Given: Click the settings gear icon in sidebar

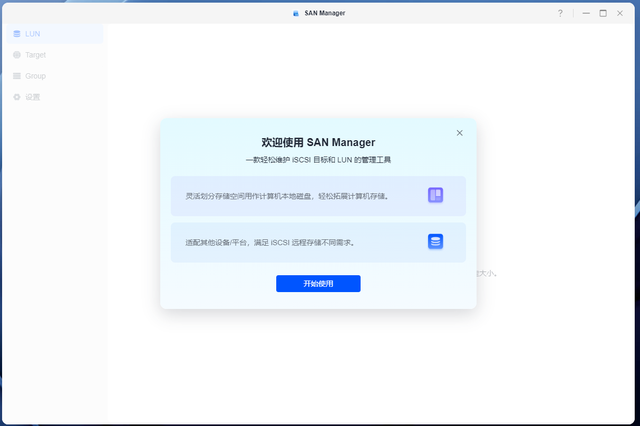Looking at the screenshot, I should pos(17,97).
